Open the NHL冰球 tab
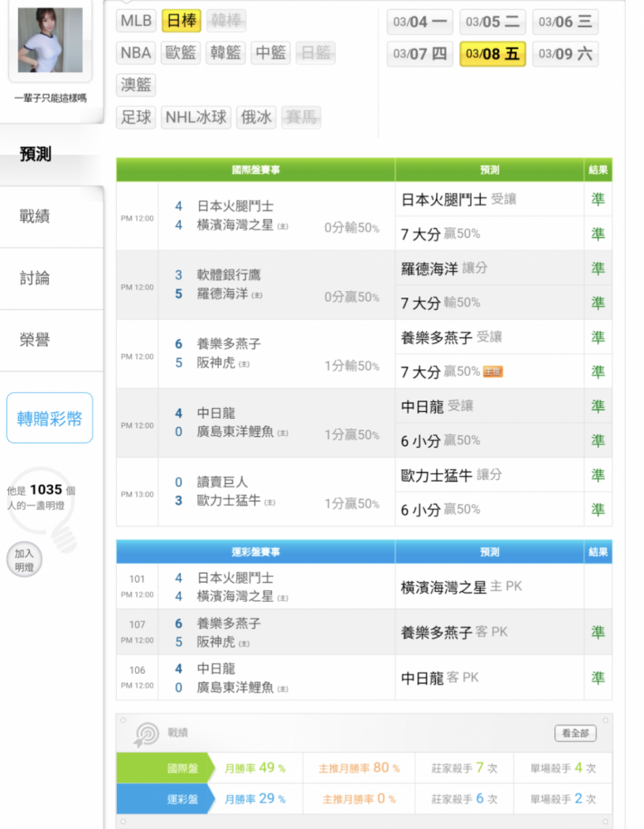 [x=196, y=117]
